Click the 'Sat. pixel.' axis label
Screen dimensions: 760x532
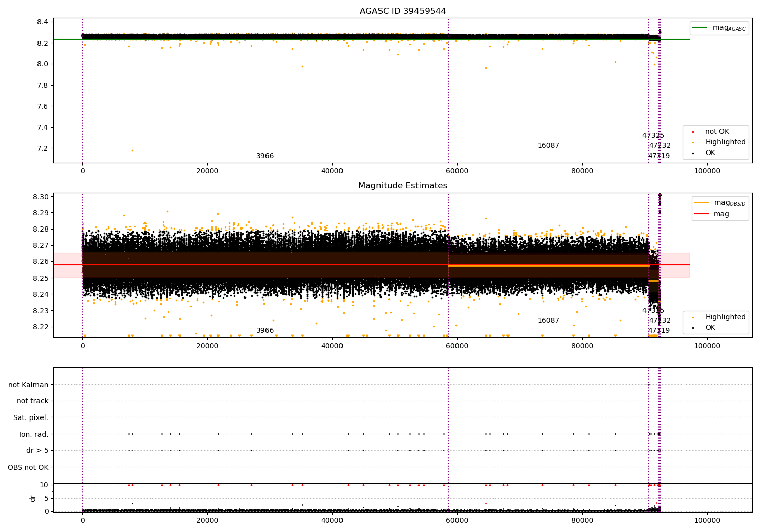click(31, 417)
